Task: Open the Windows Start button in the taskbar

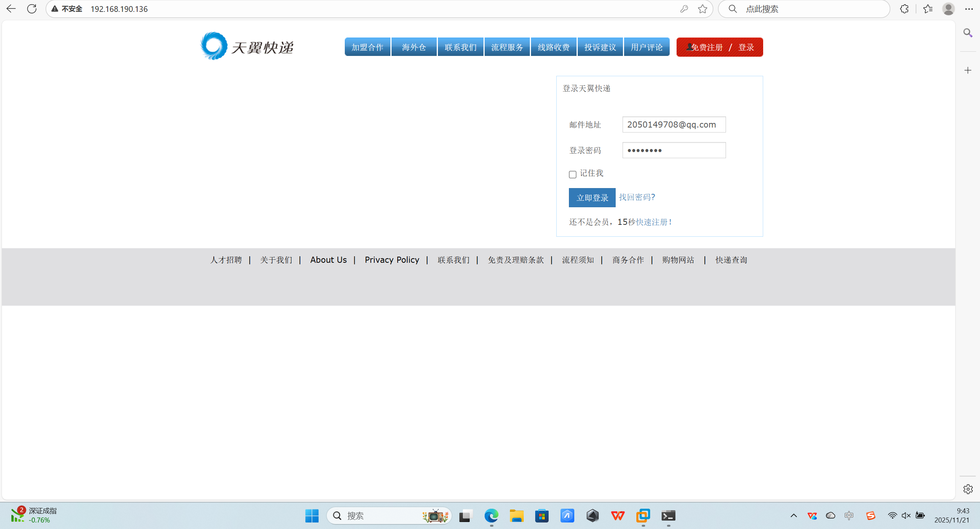Action: (x=312, y=516)
